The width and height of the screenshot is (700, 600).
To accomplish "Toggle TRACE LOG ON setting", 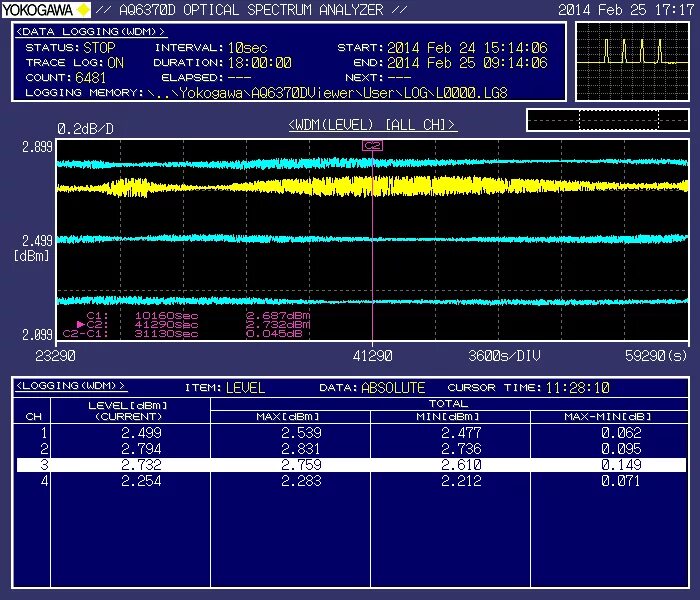I will (x=116, y=62).
